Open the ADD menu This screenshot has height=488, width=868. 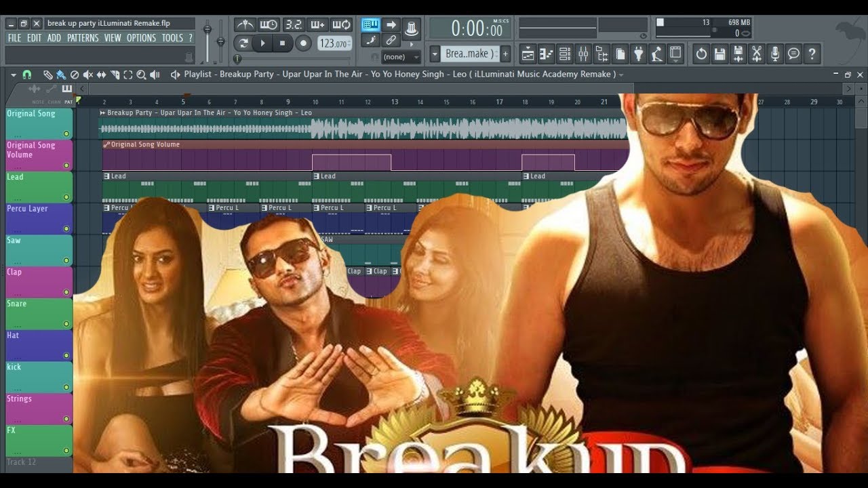(54, 38)
